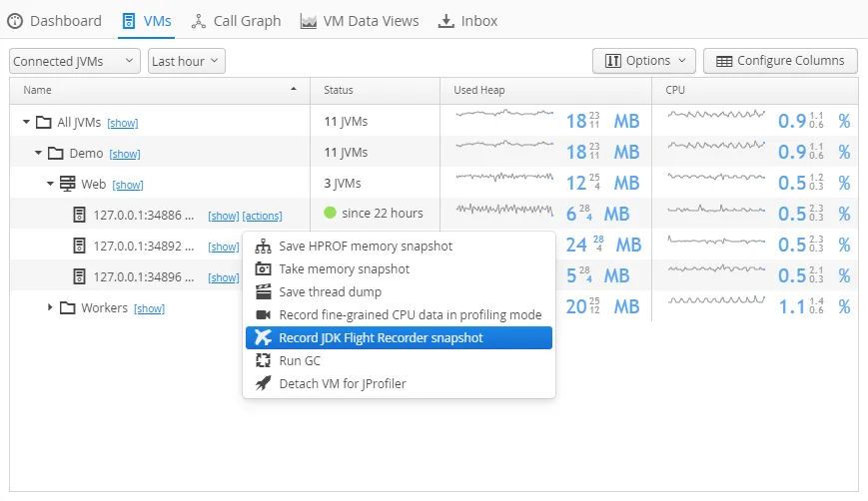
Task: Collapse the Demo tree node
Action: (x=38, y=153)
